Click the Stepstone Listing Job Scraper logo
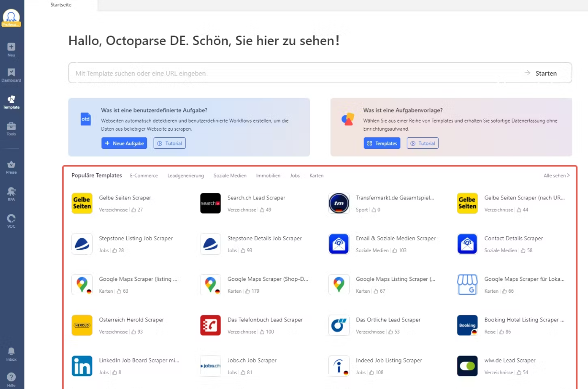Viewport: 588px width, 389px height. click(82, 244)
